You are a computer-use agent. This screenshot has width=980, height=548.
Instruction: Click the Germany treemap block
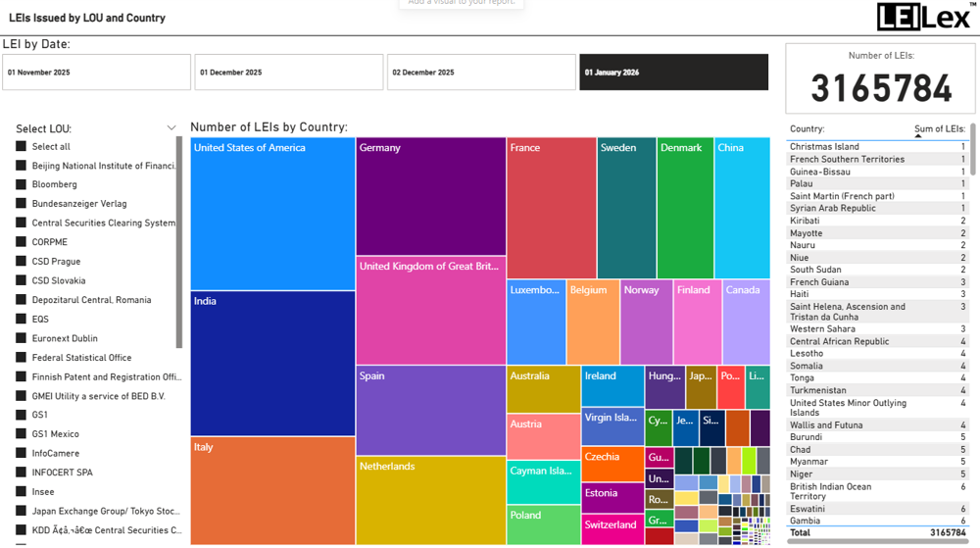(x=430, y=196)
